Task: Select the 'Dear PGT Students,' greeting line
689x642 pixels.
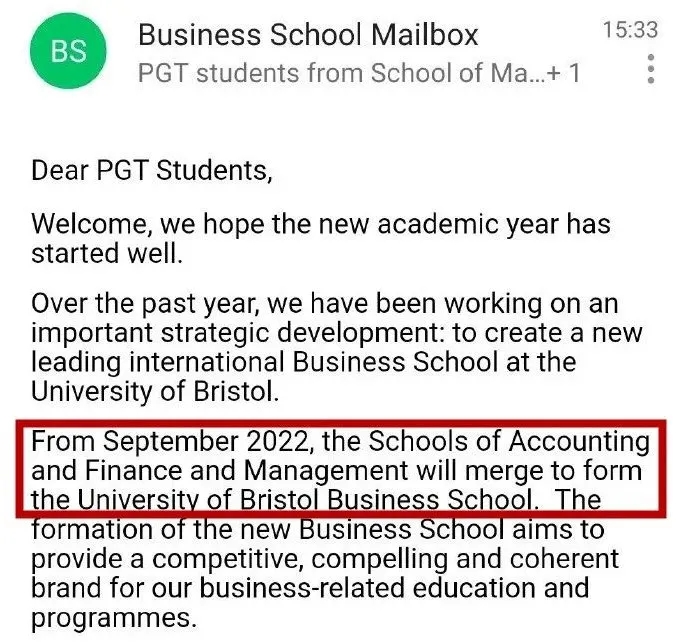Action: click(152, 170)
